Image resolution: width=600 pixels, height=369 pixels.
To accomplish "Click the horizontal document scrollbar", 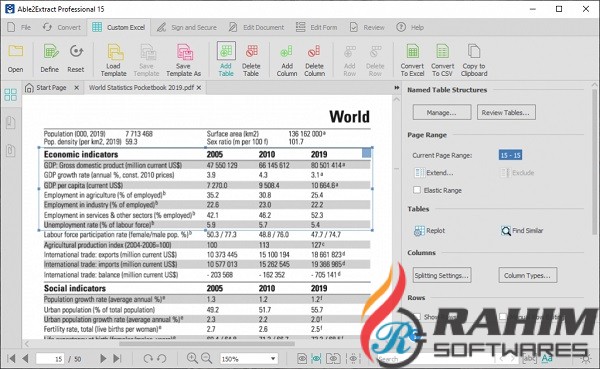I will 207,343.
